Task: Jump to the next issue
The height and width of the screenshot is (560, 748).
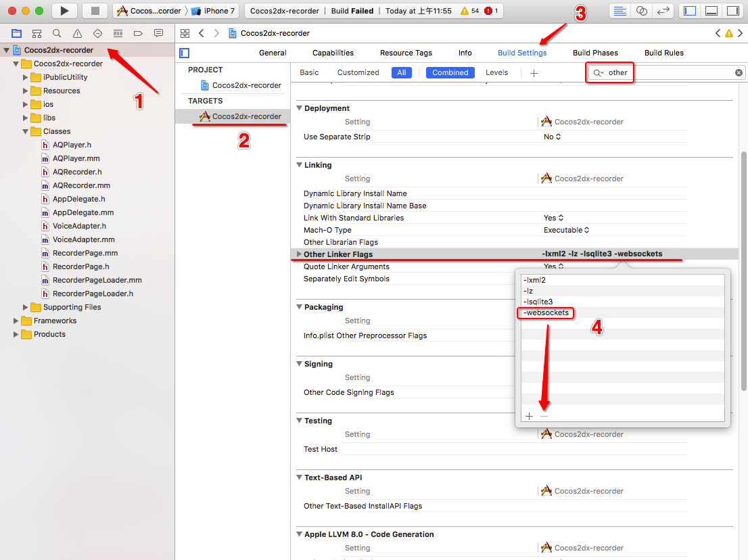Action: 740,33
